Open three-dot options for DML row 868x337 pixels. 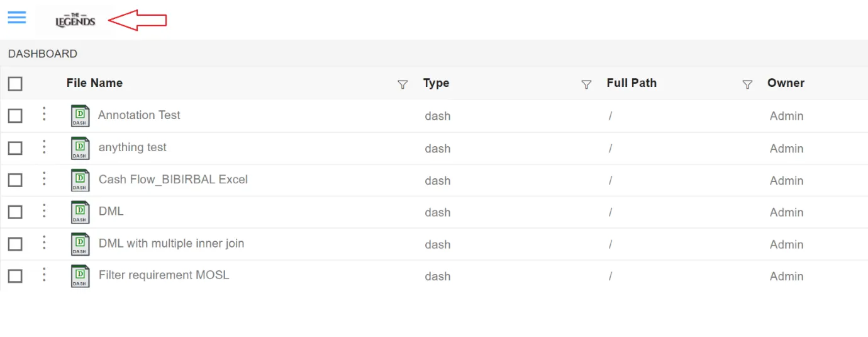tap(44, 210)
